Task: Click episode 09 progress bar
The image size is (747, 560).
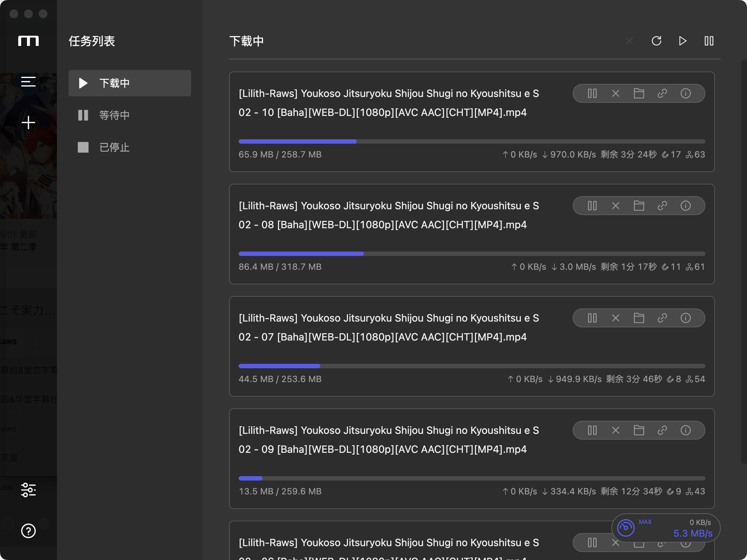Action: [472, 478]
